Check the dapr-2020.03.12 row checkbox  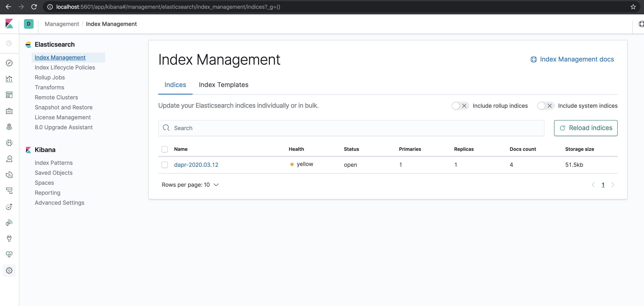pos(165,165)
